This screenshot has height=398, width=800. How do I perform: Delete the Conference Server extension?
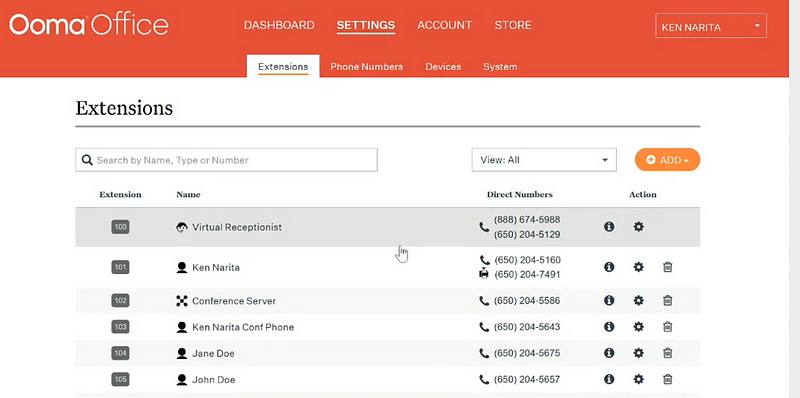[x=667, y=301]
